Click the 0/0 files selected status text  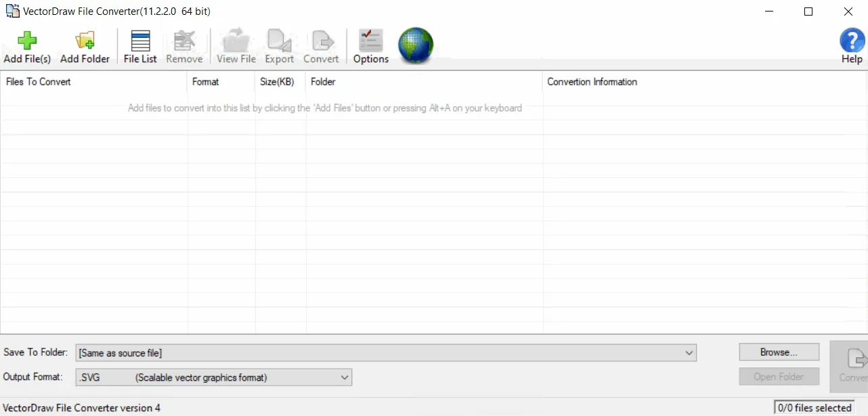tap(815, 408)
